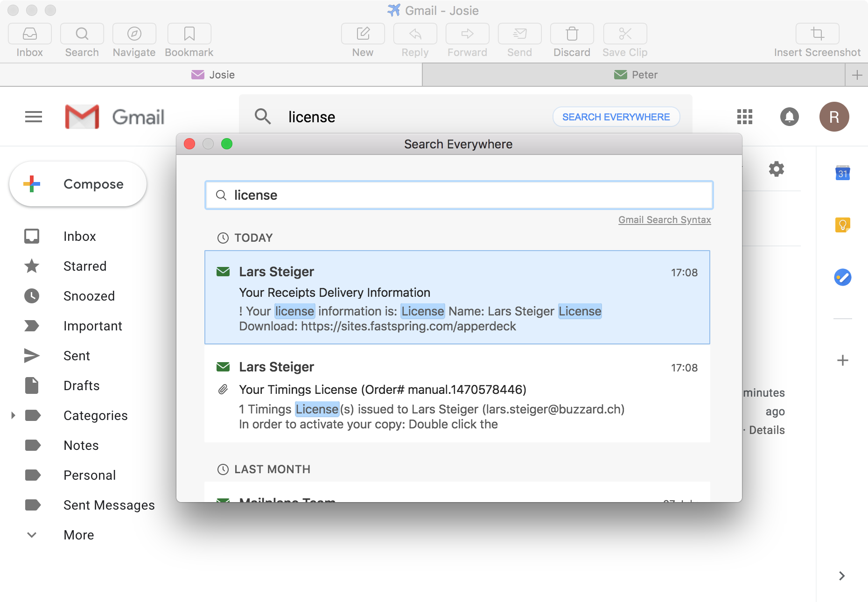868x602 pixels.
Task: Open the Google Calendar side panel icon
Action: pyautogui.click(x=843, y=173)
